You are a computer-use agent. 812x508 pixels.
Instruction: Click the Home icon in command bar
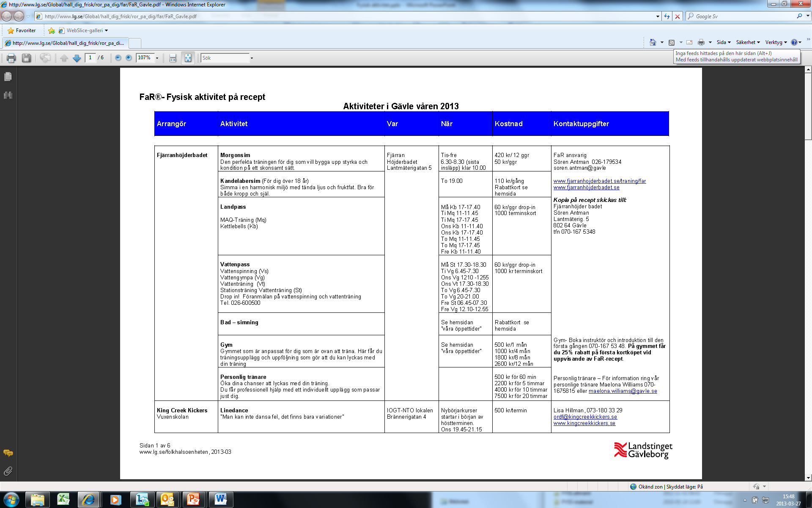point(653,42)
